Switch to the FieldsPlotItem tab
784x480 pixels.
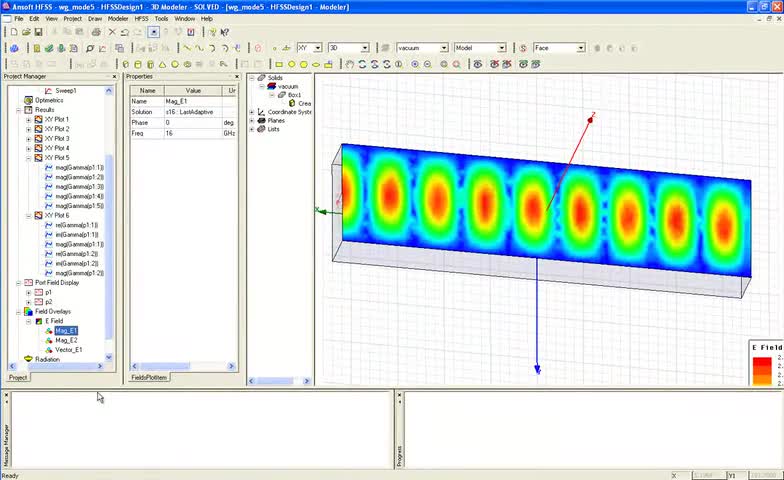pyautogui.click(x=149, y=378)
